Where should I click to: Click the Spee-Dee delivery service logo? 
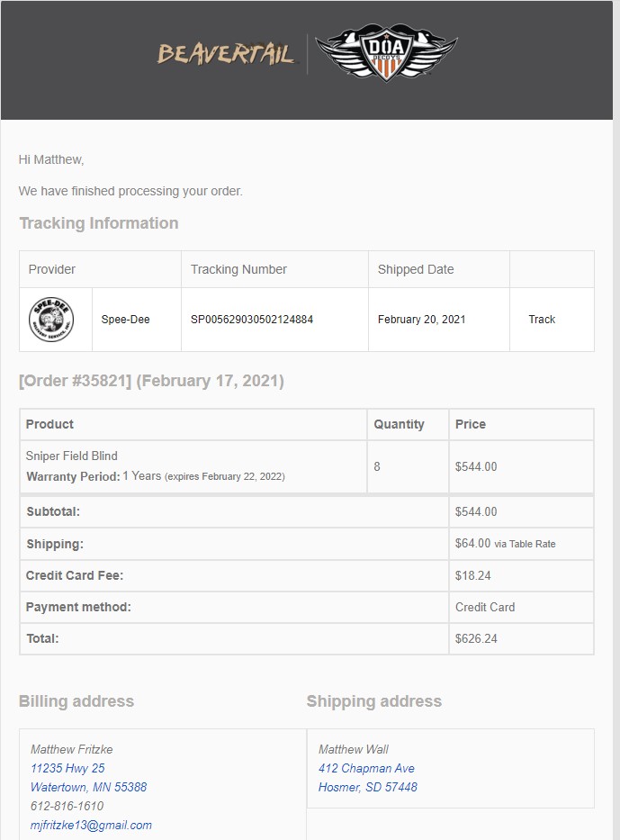pos(51,320)
